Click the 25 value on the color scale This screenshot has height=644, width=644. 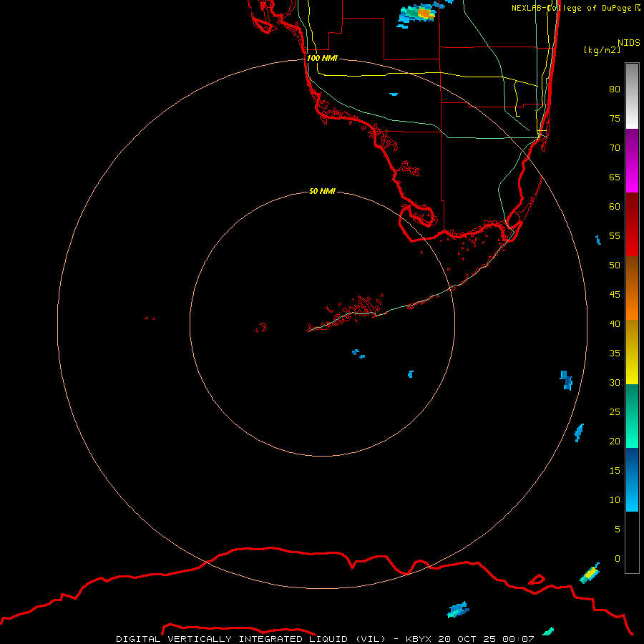615,412
